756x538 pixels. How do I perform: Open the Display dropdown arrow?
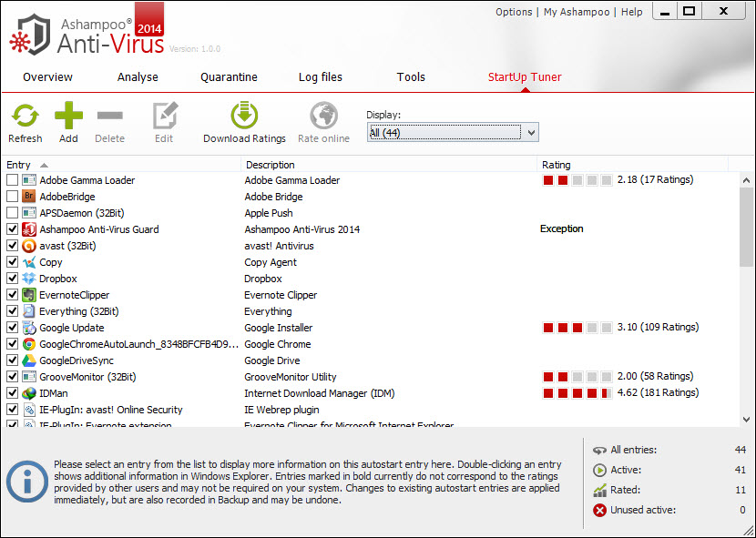(531, 133)
